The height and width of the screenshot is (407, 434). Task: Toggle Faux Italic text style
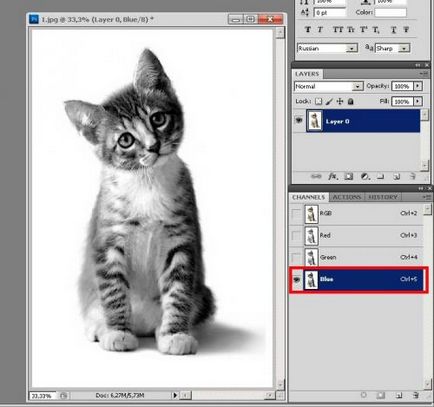(x=320, y=30)
